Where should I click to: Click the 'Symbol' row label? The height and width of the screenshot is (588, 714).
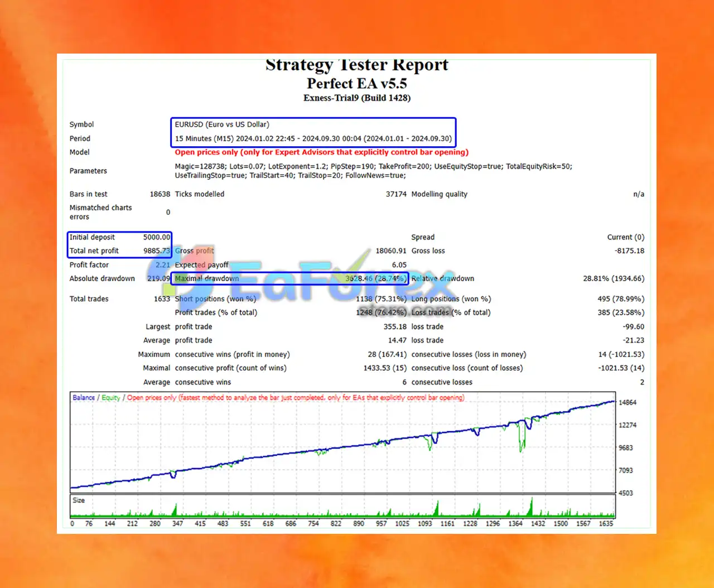pos(81,124)
